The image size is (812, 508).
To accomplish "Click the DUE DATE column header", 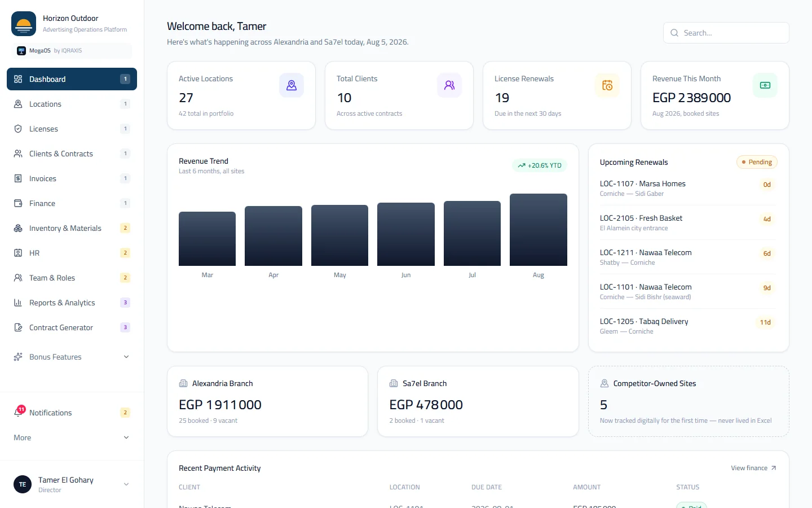I will [487, 487].
